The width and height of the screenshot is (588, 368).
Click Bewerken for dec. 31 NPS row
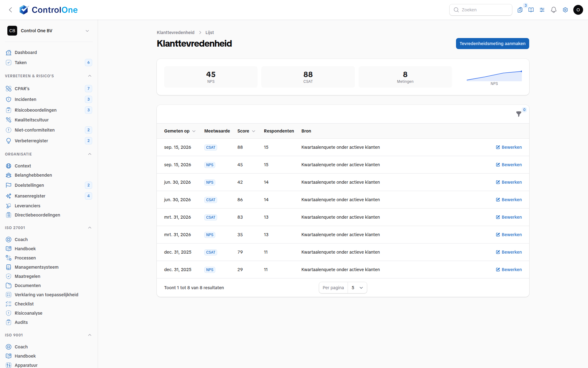point(509,270)
